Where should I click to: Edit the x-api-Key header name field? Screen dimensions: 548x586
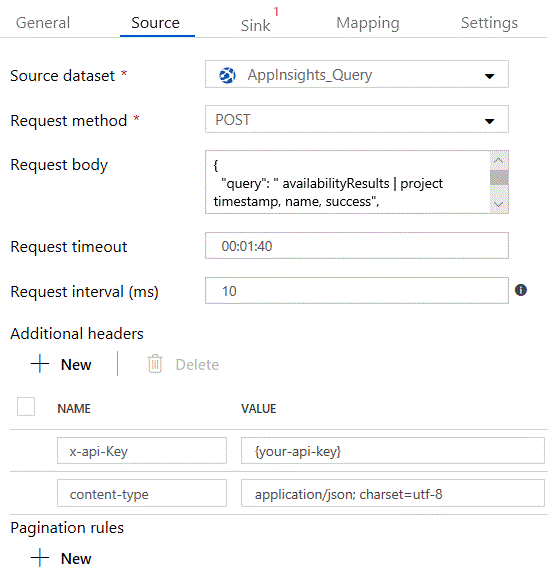click(142, 451)
